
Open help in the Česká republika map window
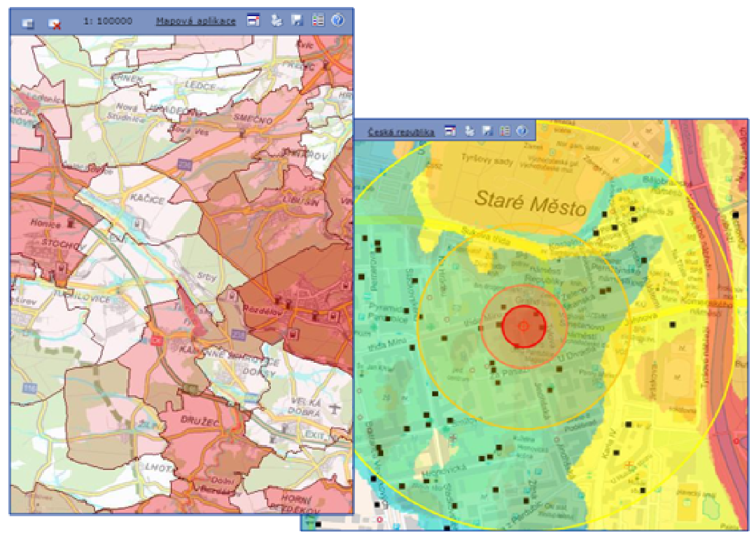[521, 131]
